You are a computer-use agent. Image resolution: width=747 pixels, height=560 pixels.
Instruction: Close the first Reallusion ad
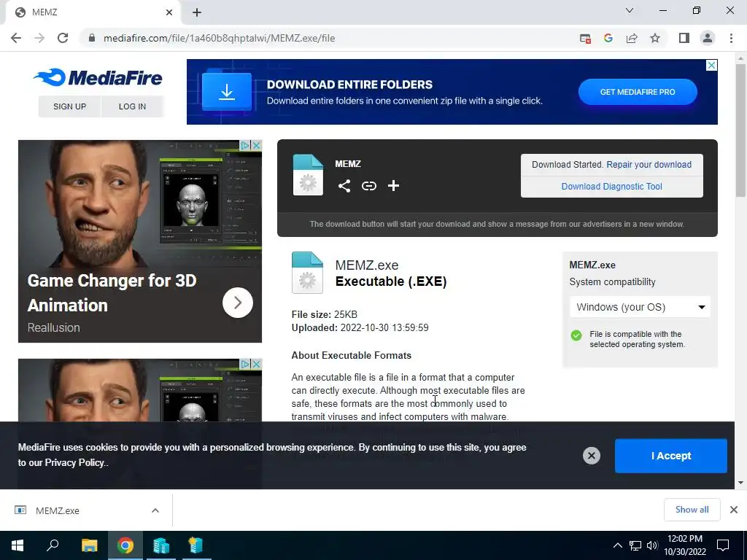click(257, 145)
